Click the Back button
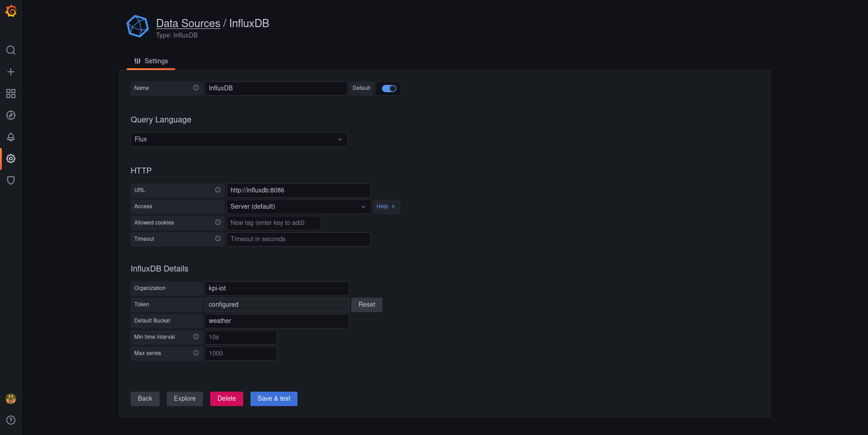This screenshot has height=435, width=868. coord(145,399)
